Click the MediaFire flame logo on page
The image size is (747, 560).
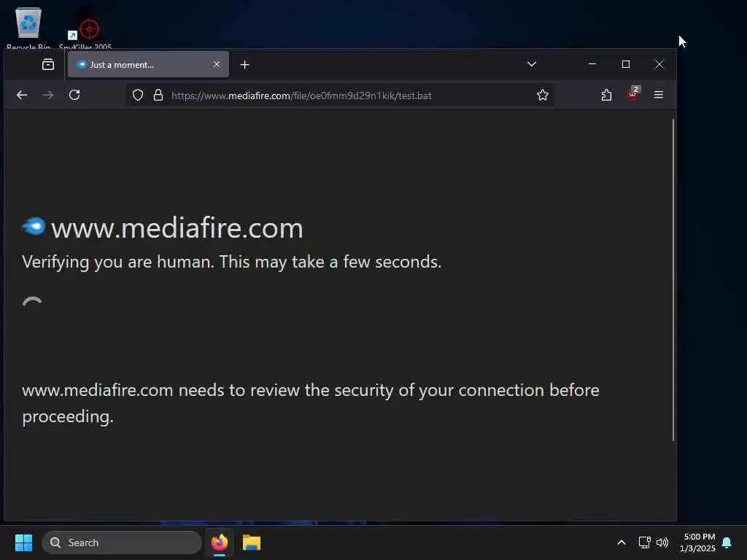(x=34, y=226)
